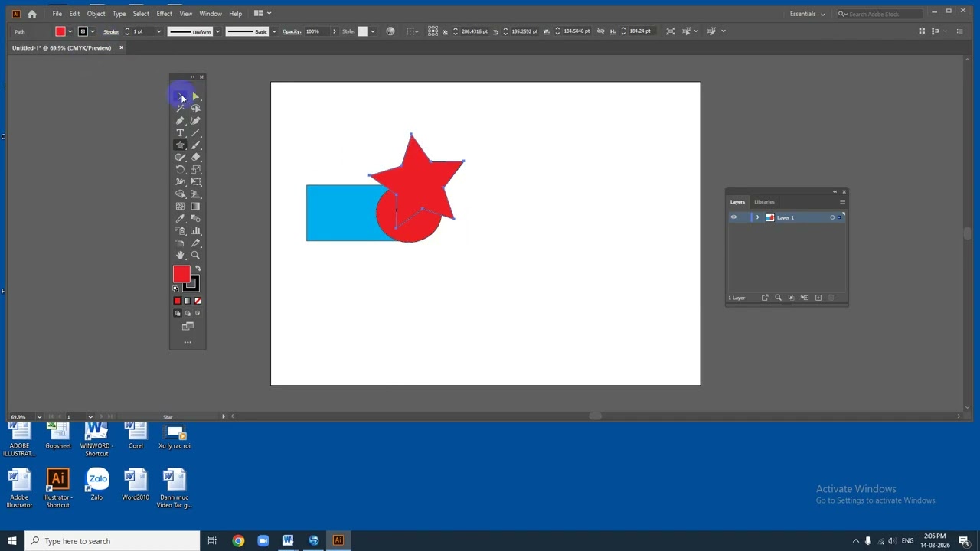Click Layer 1 target circle
Image resolution: width=980 pixels, height=551 pixels.
click(832, 217)
